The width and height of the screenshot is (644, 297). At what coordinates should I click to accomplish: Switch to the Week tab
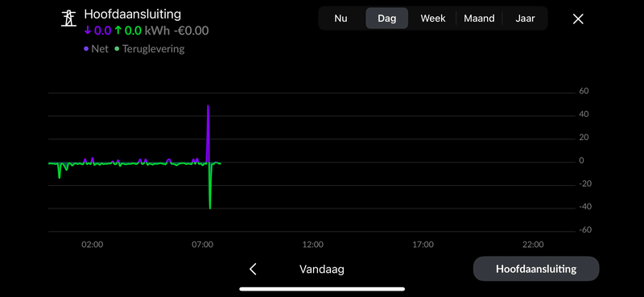433,19
